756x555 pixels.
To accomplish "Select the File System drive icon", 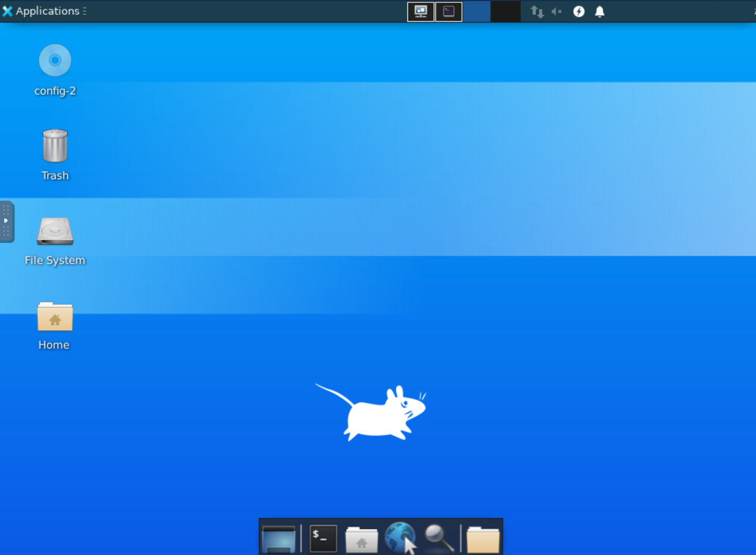I will pyautogui.click(x=55, y=231).
